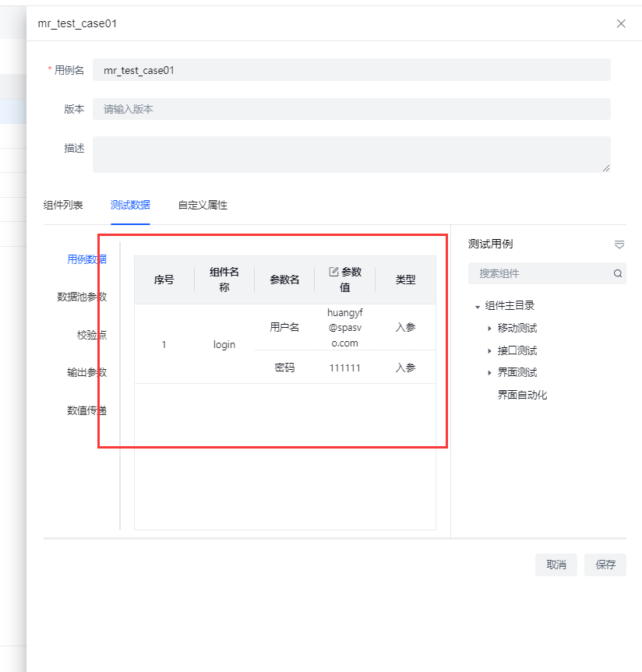Click the 取消 button
642x672 pixels.
click(x=556, y=565)
